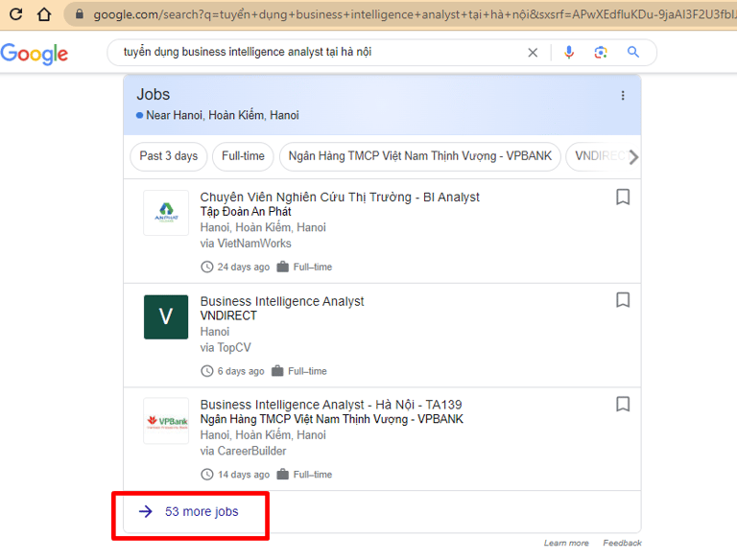The image size is (737, 560).
Task: Click the 24 days ago posting time
Action: pos(244,267)
